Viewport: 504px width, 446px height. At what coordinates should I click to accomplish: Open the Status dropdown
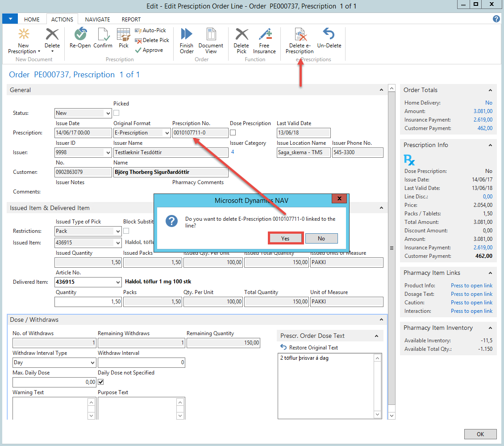pyautogui.click(x=108, y=114)
